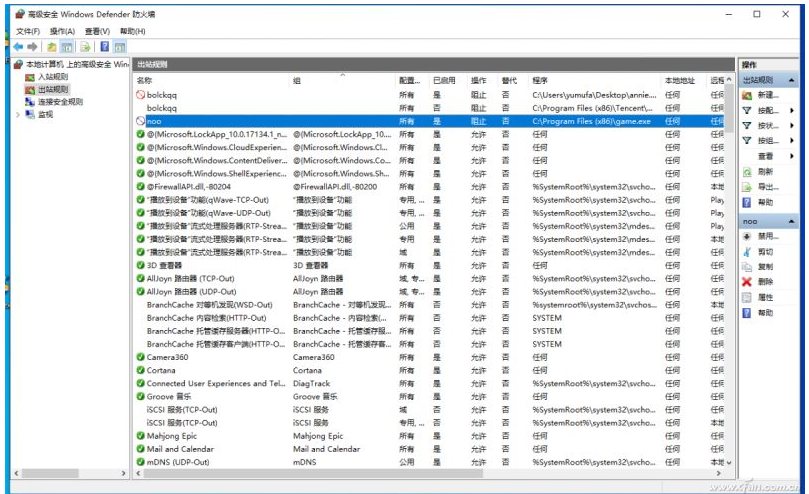Open the 文件(F) menu
The image size is (809, 494).
[28, 31]
